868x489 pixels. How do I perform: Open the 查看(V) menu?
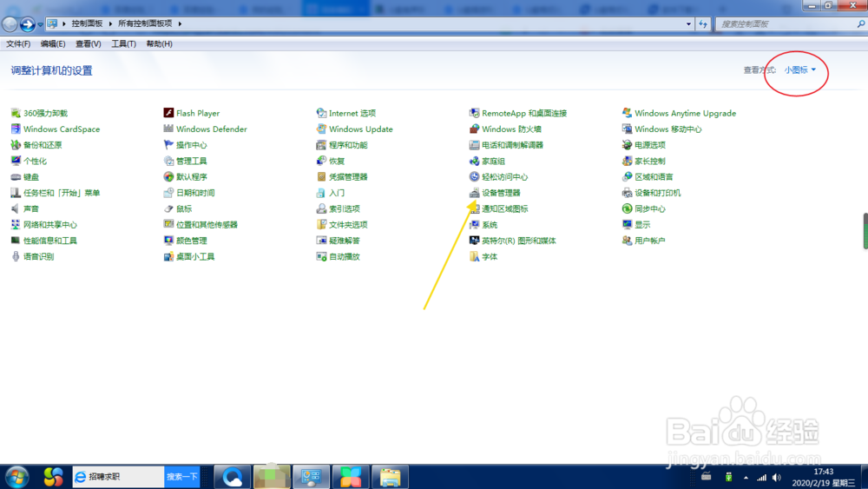pos(88,43)
